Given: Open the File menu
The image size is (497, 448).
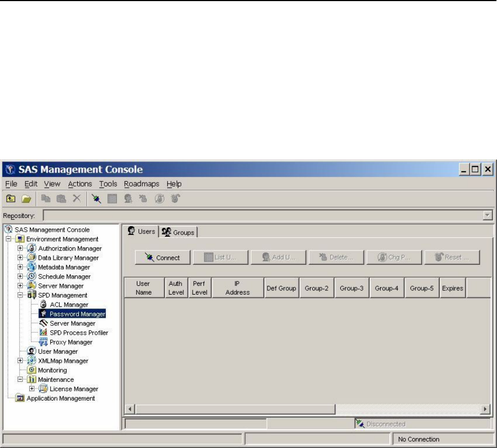Looking at the screenshot, I should tap(11, 184).
